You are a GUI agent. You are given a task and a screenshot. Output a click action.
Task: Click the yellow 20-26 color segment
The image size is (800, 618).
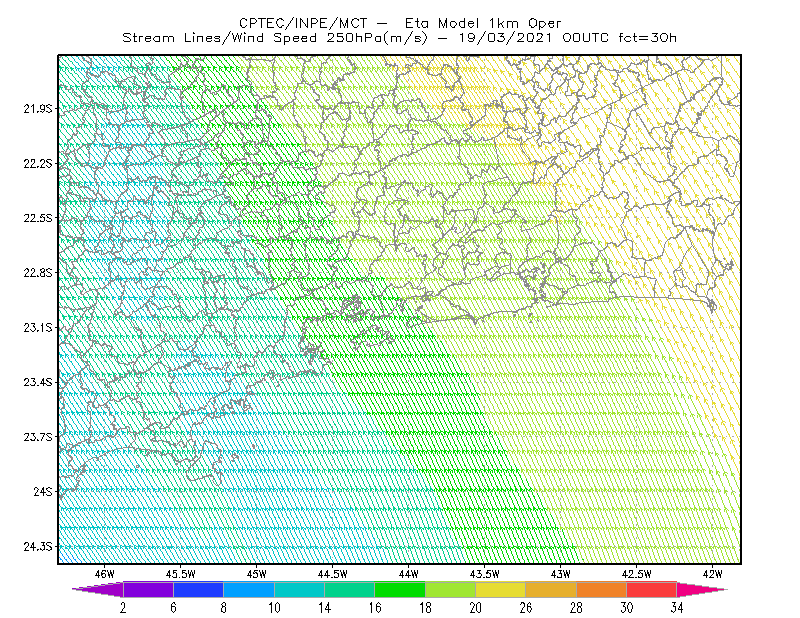tap(501, 589)
